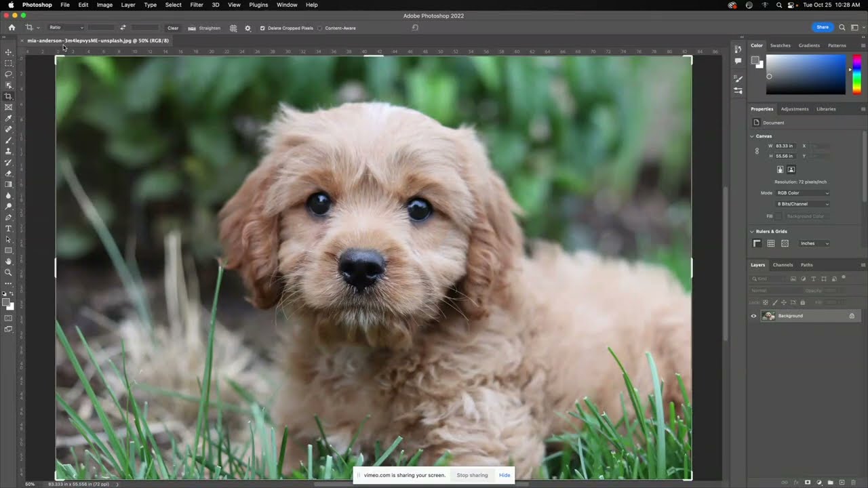Select the Path Selection tool
Image resolution: width=868 pixels, height=488 pixels.
pyautogui.click(x=9, y=240)
